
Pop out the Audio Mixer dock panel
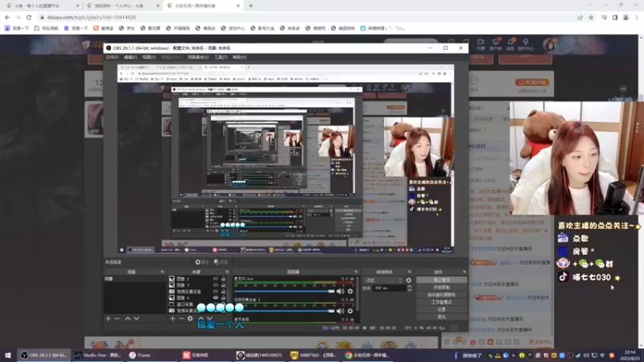coord(356,272)
